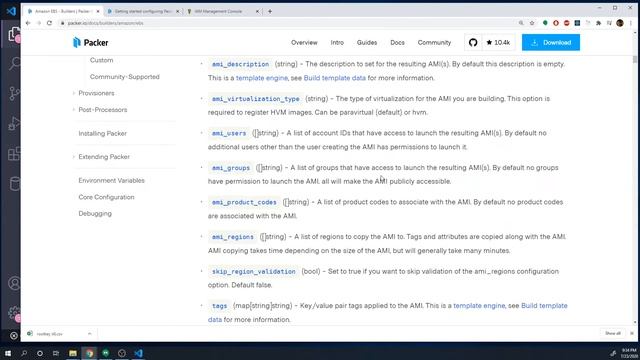Open the downloaded csv file chip
The height and width of the screenshot is (360, 640).
click(50, 334)
